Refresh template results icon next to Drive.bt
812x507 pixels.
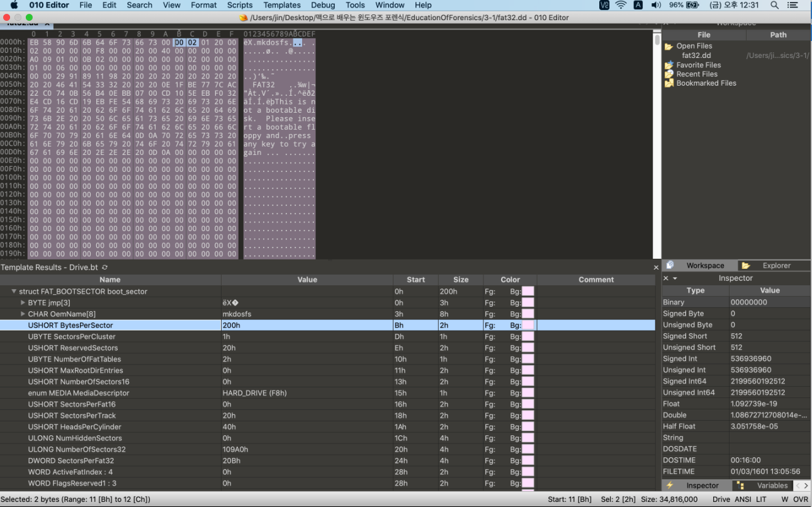(x=104, y=268)
